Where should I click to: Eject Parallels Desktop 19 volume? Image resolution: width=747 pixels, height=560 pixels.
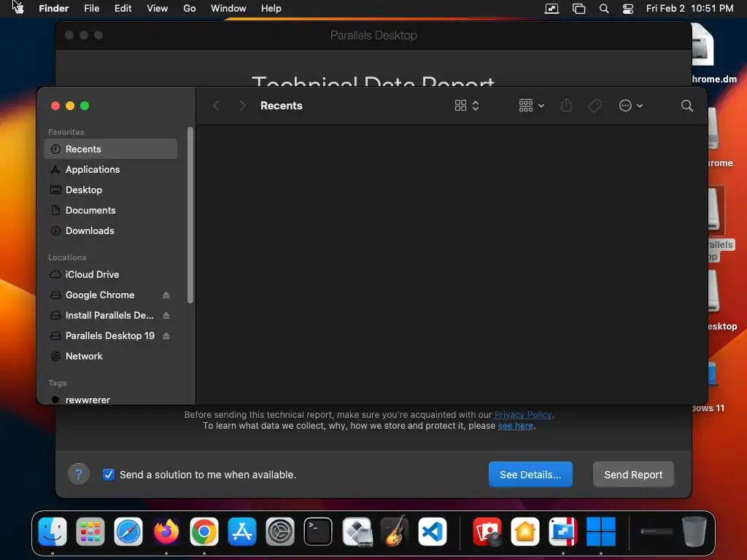(x=166, y=335)
